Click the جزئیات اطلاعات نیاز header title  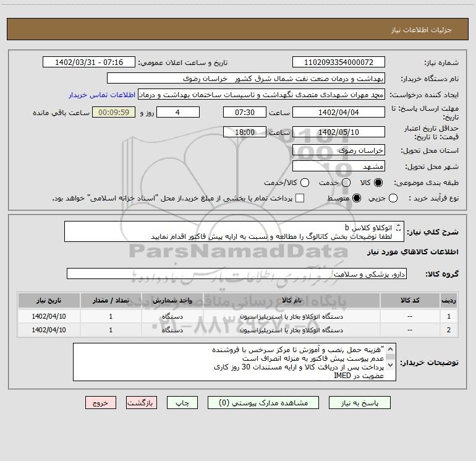tap(422, 30)
